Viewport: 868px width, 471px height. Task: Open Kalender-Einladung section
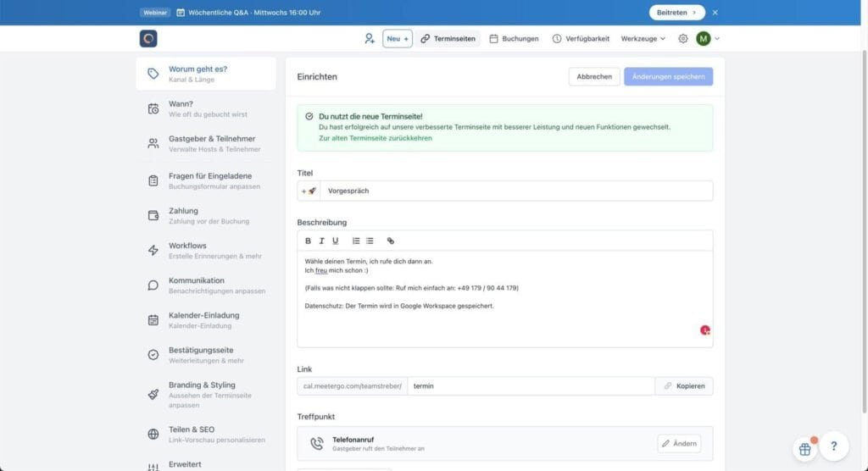click(206, 320)
